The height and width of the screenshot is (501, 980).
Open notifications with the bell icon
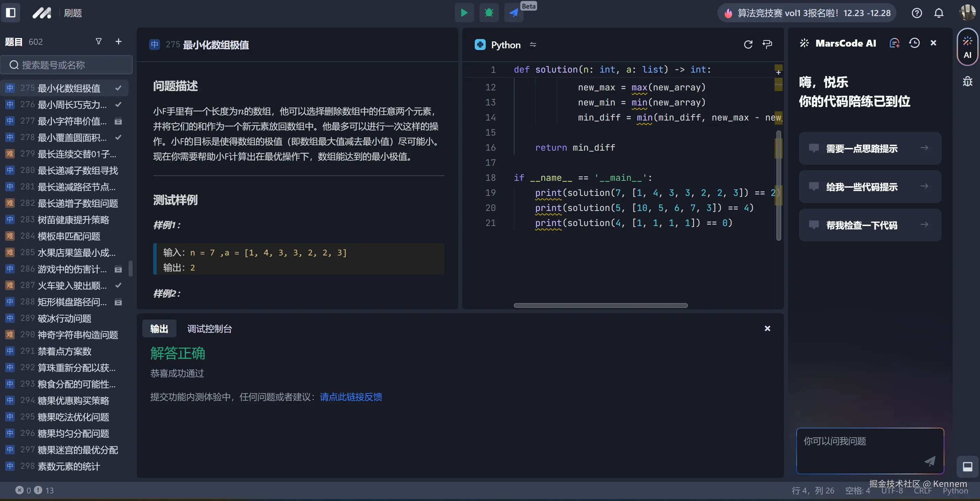tap(938, 13)
